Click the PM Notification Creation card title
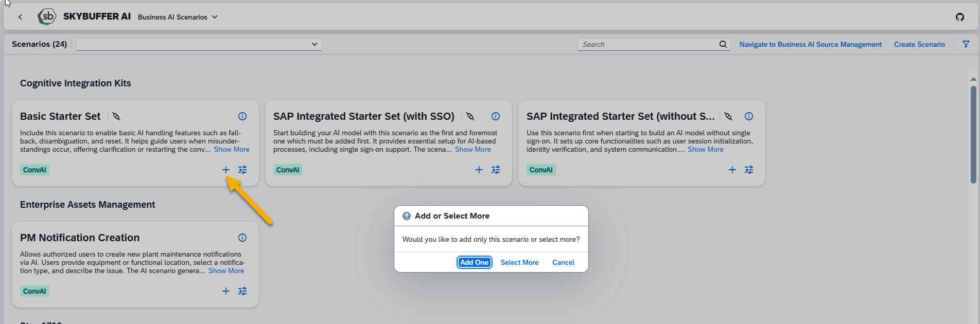Image resolution: width=980 pixels, height=324 pixels. [80, 238]
